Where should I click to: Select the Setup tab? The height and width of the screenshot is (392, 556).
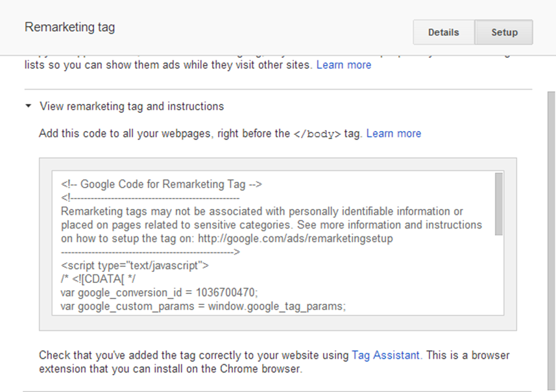[x=503, y=32]
